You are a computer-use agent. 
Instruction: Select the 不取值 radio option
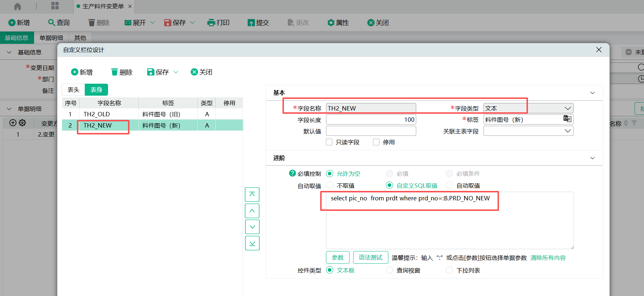point(330,185)
